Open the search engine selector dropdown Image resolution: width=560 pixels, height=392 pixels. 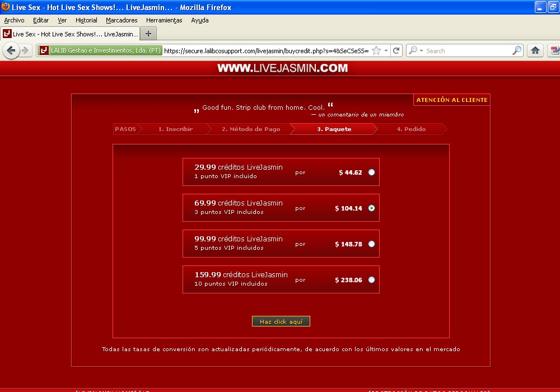click(x=416, y=51)
